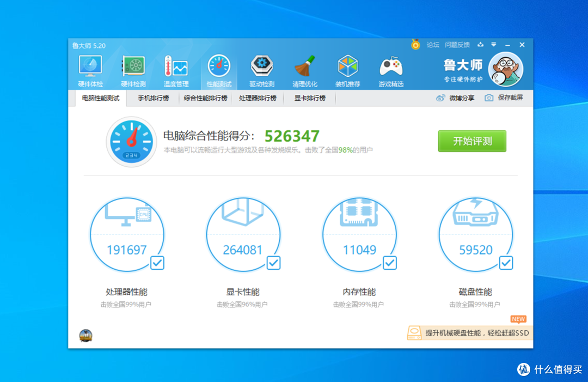The width and height of the screenshot is (588, 382).
Task: Open the 问题反馈 feedback link
Action: coord(457,45)
